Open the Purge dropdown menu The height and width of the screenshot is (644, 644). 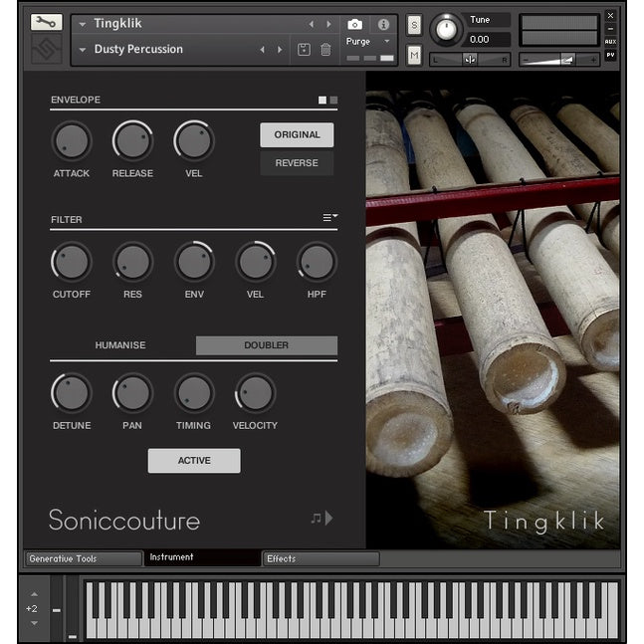[368, 42]
